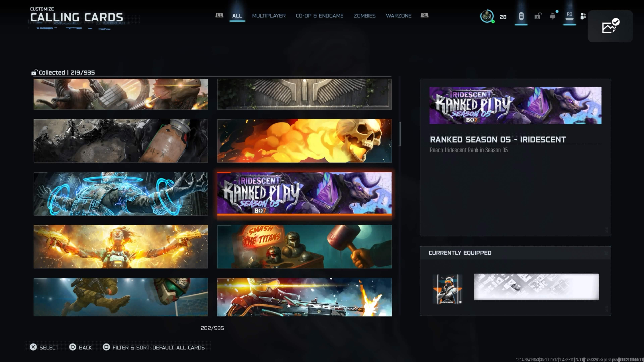644x362 pixels.
Task: Click the currently equipped white calling card
Action: [x=536, y=287]
